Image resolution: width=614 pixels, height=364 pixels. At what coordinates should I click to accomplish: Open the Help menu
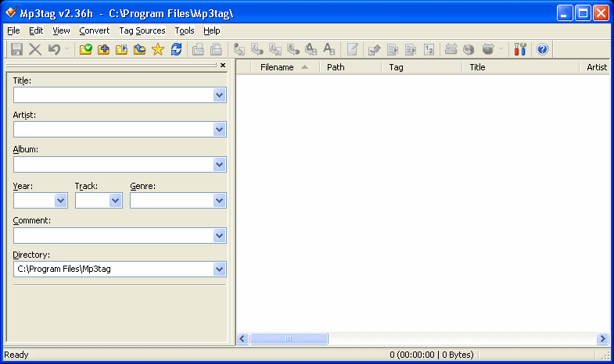coord(211,30)
